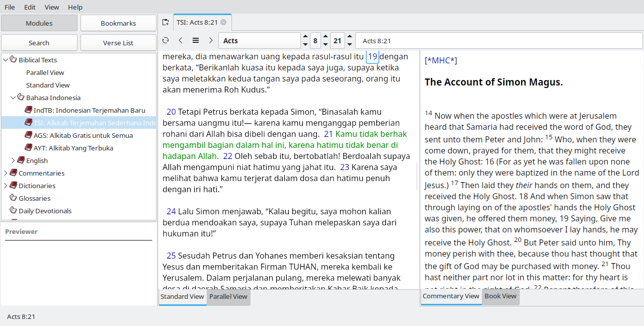The width and height of the screenshot is (644, 326).
Task: Click the AGS module book icon
Action: 29,135
